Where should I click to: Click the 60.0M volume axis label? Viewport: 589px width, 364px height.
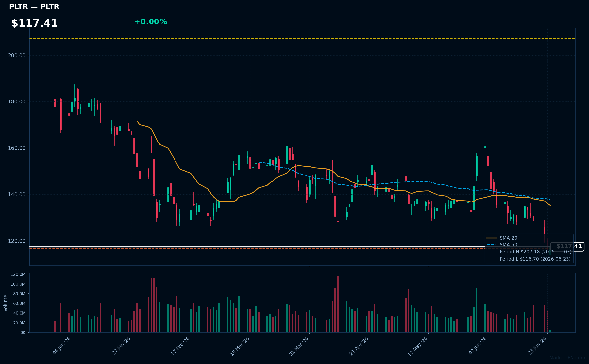point(19,303)
